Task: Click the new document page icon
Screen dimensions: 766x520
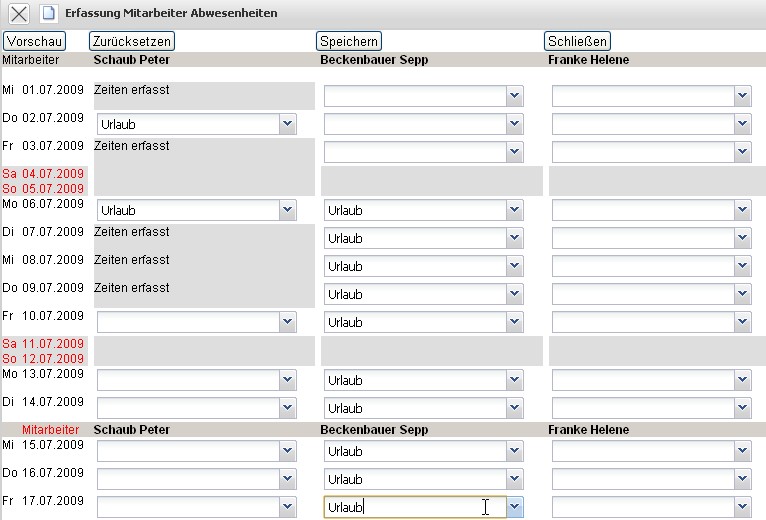Action: tap(48, 14)
